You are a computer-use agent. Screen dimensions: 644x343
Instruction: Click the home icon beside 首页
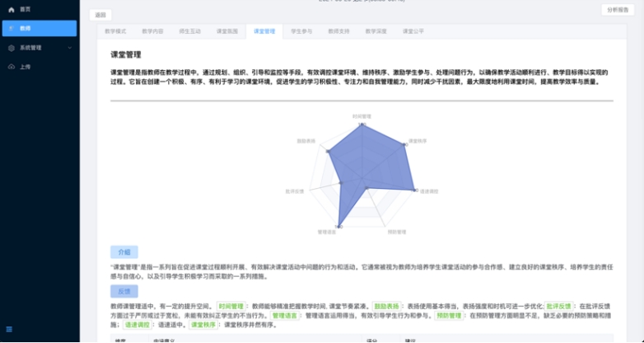pyautogui.click(x=12, y=9)
